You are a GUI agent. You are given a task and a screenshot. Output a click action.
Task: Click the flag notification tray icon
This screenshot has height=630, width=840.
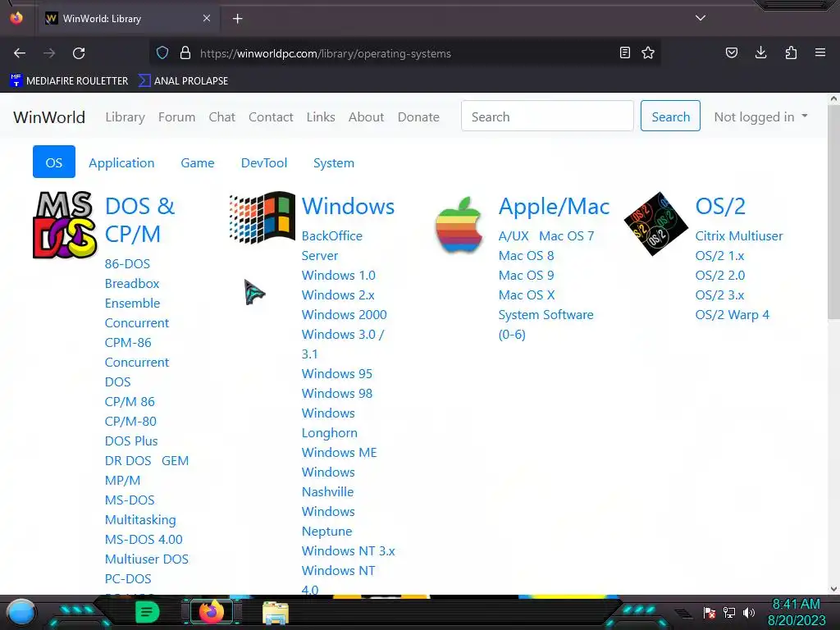coord(710,612)
